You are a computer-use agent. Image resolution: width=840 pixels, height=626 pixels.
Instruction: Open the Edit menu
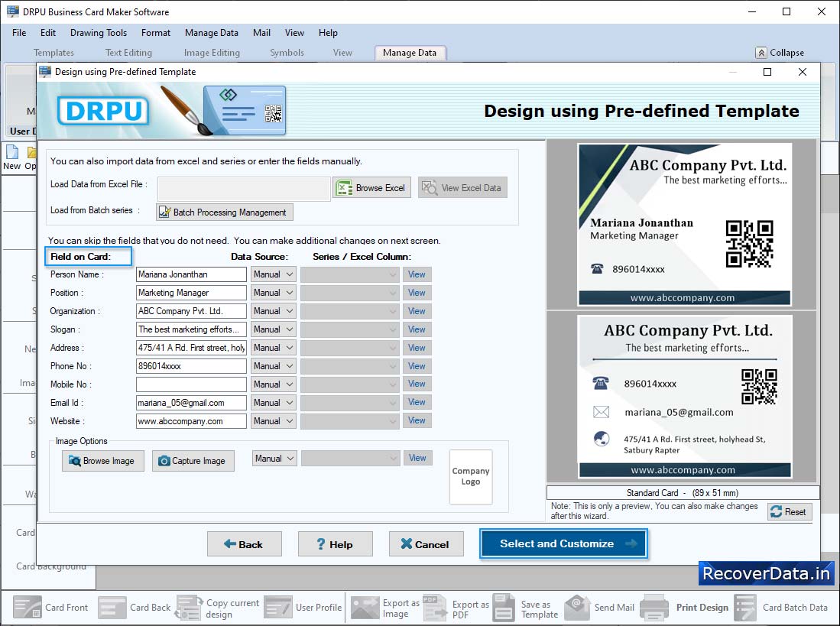[x=47, y=33]
